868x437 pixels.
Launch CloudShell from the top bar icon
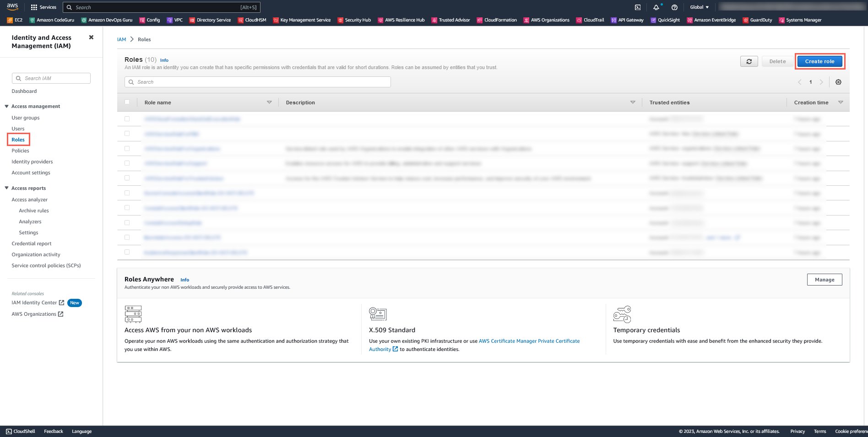(638, 7)
